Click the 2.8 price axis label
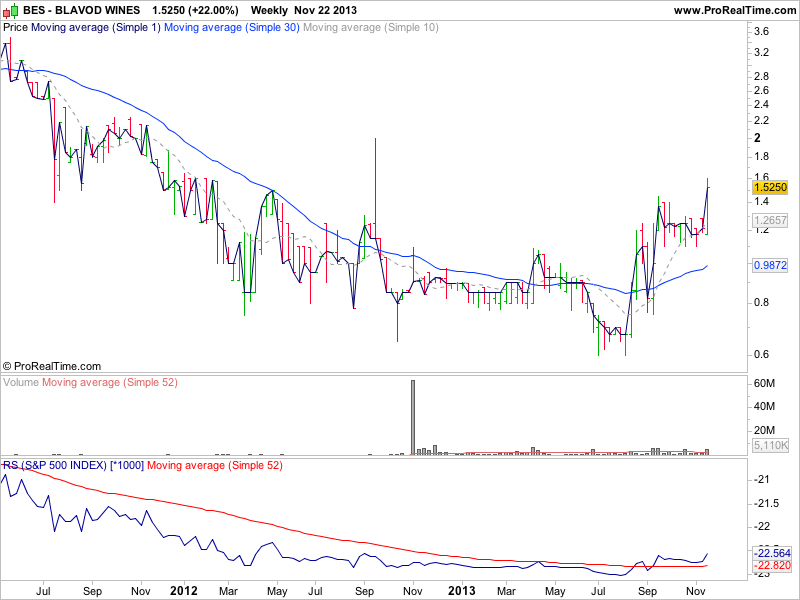Screen dimensions: 800x600 pos(762,76)
